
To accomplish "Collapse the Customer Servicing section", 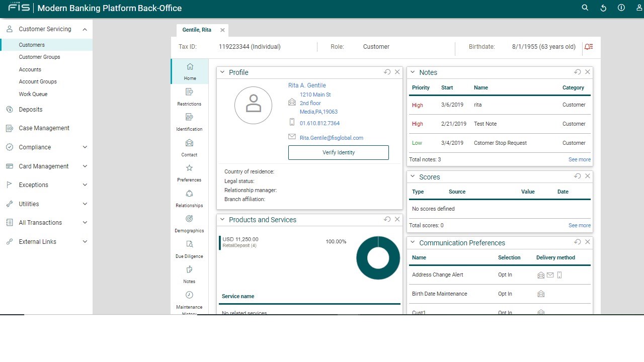I will pyautogui.click(x=85, y=29).
